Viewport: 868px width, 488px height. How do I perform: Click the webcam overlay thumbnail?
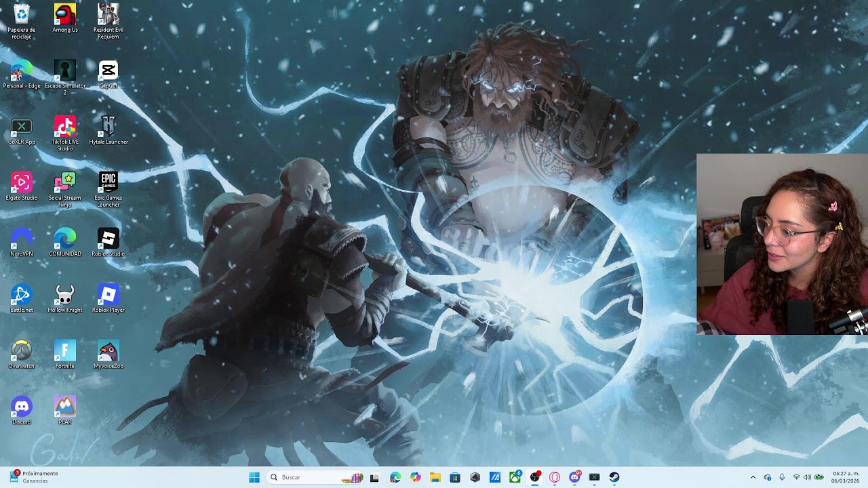click(782, 245)
